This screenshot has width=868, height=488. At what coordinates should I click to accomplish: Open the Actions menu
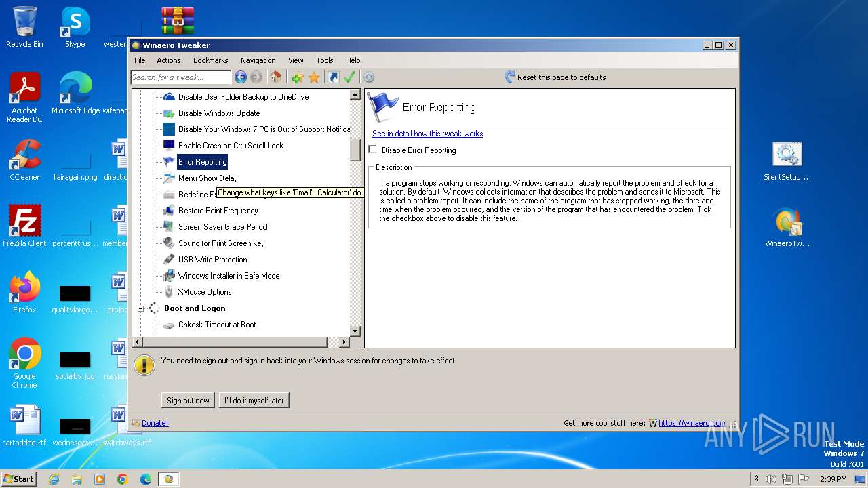point(169,60)
